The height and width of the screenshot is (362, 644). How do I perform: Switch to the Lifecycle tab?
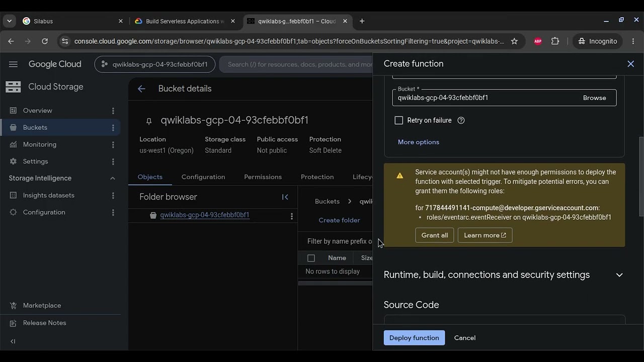click(362, 177)
